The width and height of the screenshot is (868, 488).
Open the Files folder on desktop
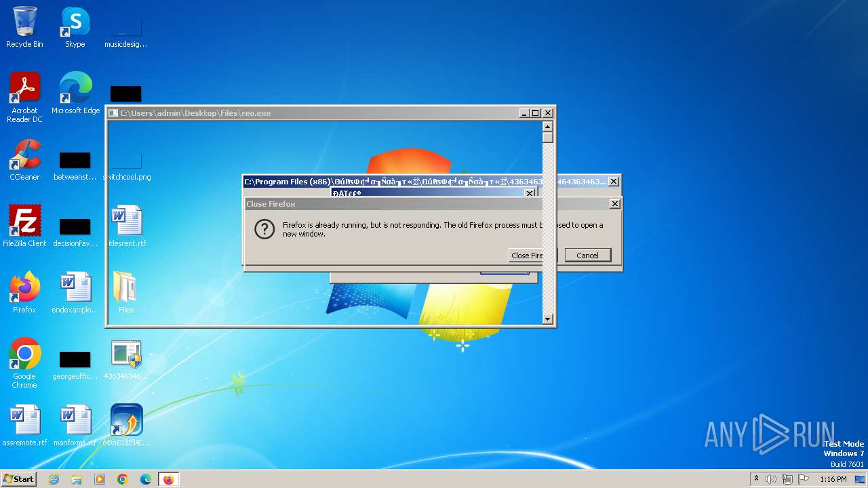(125, 292)
